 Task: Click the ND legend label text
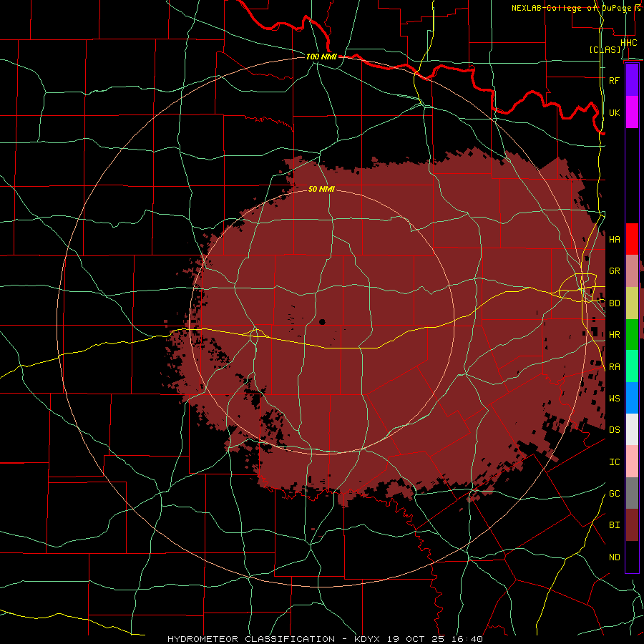[x=615, y=557]
